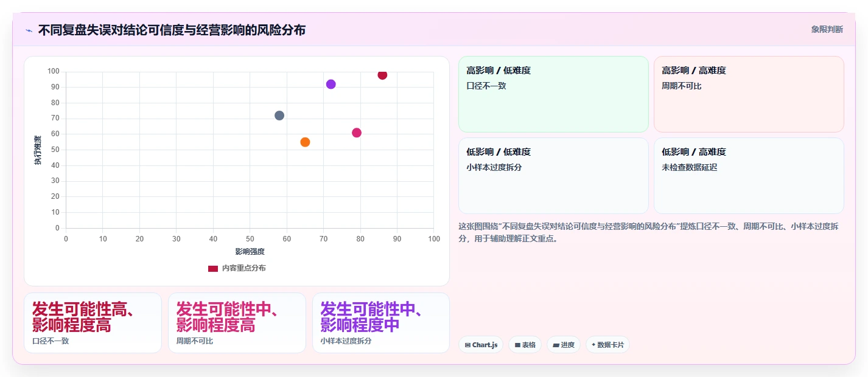The image size is (868, 377).
Task: Click the 执行难度 axis title
Action: (38, 150)
